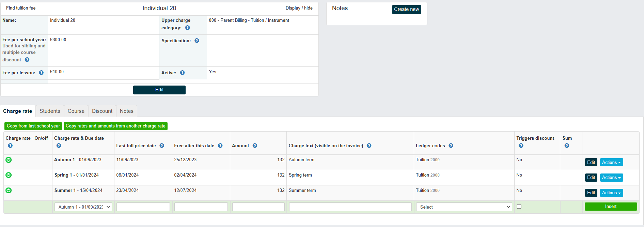Screen dimensions: 644x227
Task: Click help icon under Triggers discount header
Action: (521, 146)
